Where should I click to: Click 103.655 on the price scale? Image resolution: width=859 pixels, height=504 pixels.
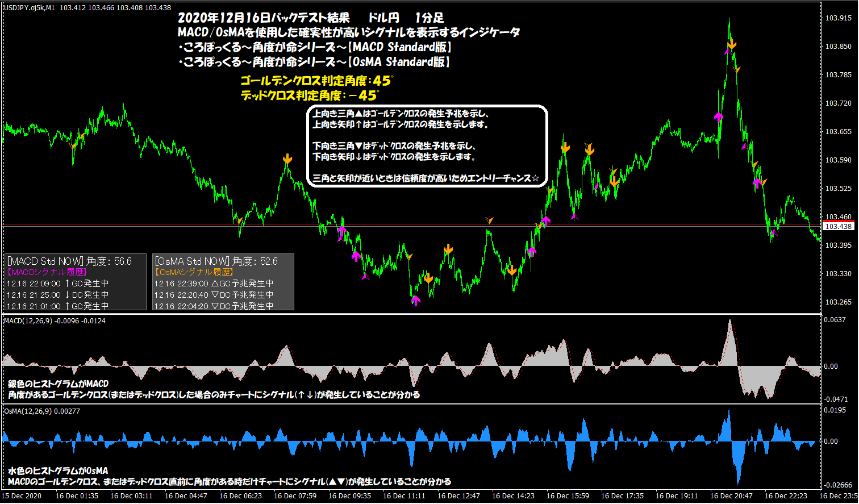point(839,132)
